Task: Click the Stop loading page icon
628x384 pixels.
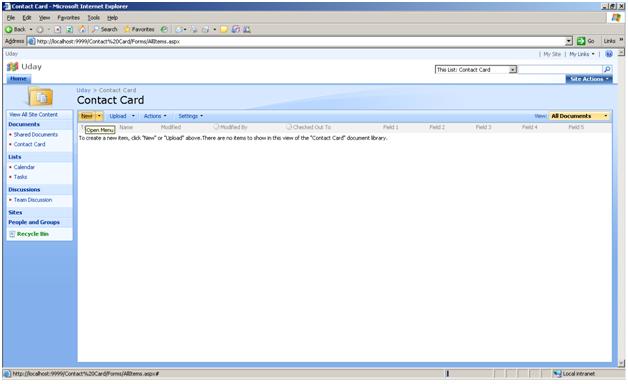Action: pos(58,29)
